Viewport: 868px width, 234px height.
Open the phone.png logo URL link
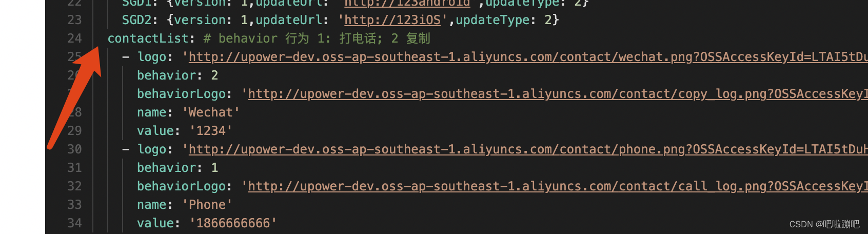[x=528, y=149]
